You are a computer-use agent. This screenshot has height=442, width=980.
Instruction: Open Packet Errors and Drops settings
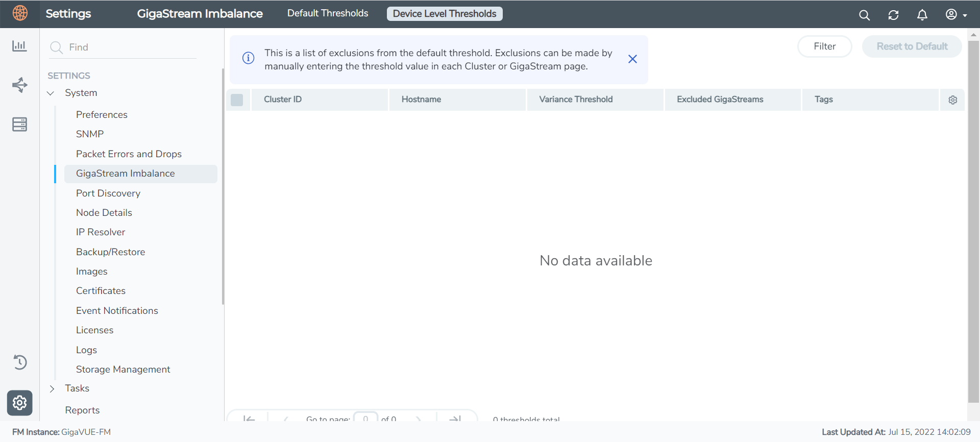(x=129, y=154)
